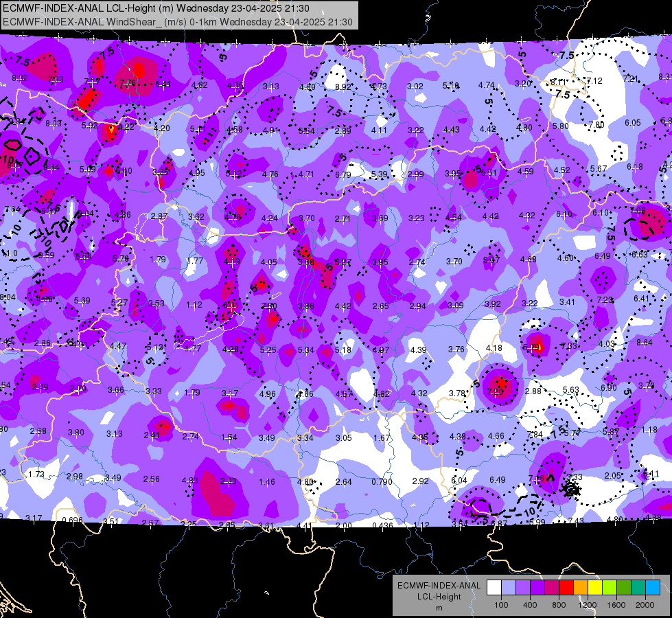Click the wind shear value 6.01

point(231,306)
